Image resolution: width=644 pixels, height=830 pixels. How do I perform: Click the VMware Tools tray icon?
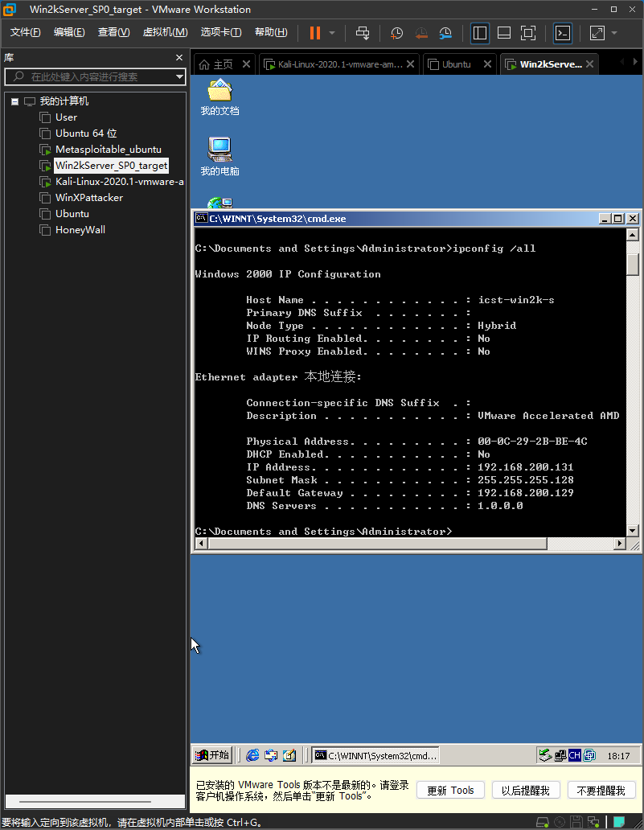coord(589,755)
